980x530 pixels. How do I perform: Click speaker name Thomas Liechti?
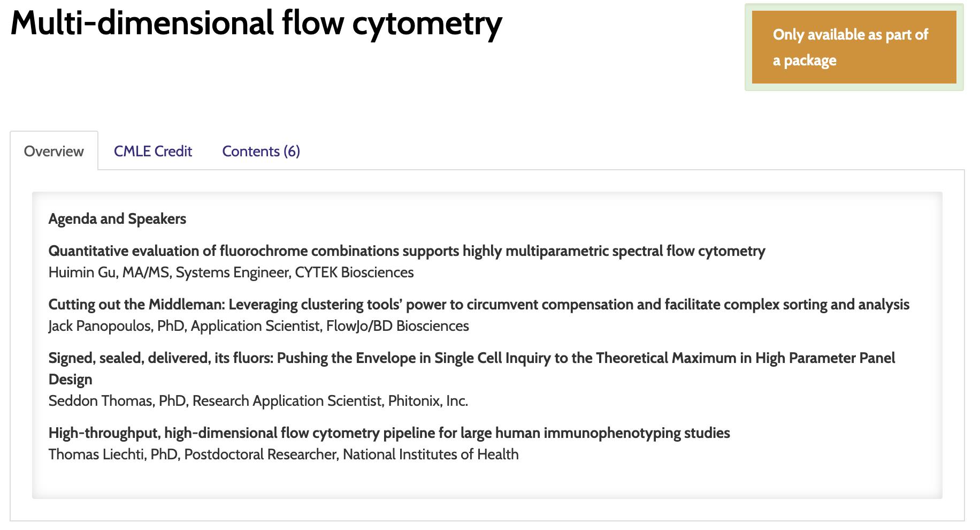[96, 455]
